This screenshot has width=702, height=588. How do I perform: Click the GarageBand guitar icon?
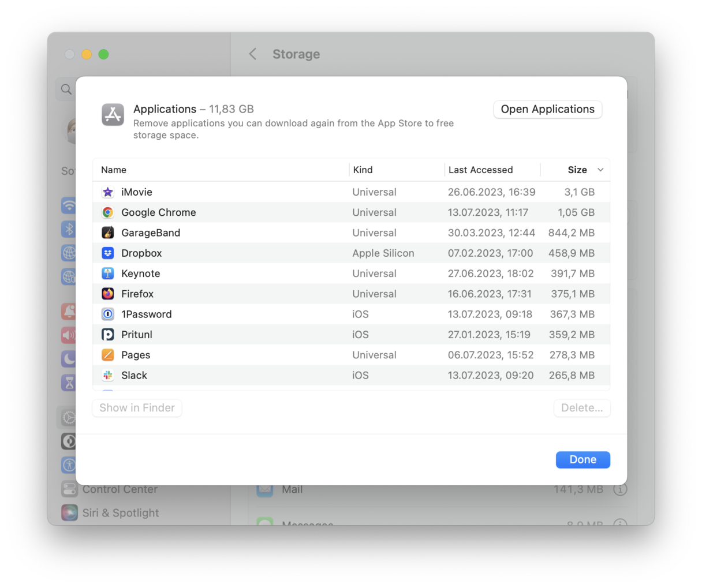pyautogui.click(x=107, y=233)
